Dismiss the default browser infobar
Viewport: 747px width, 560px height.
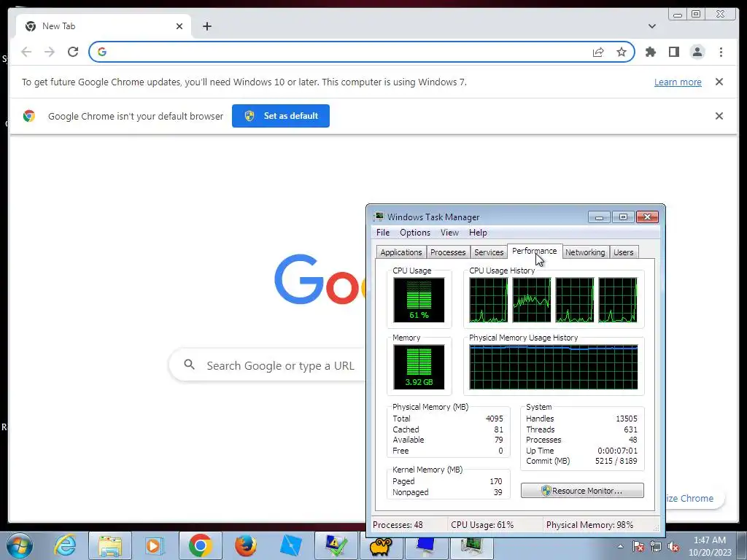719,116
